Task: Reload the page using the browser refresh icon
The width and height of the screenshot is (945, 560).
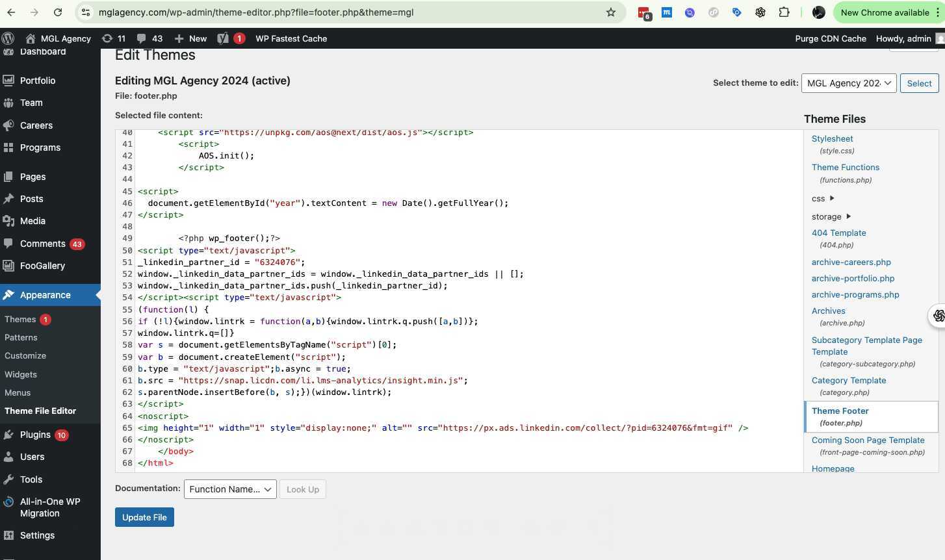Action: coord(58,12)
